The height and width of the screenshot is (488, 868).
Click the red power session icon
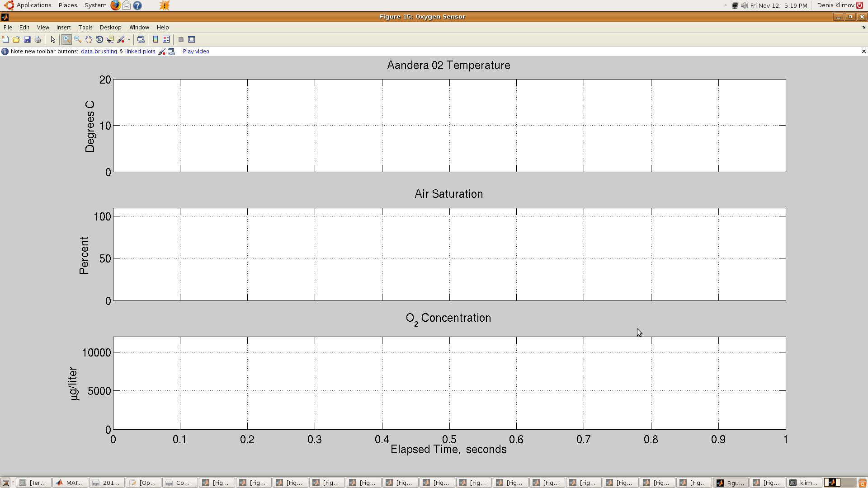(860, 5)
